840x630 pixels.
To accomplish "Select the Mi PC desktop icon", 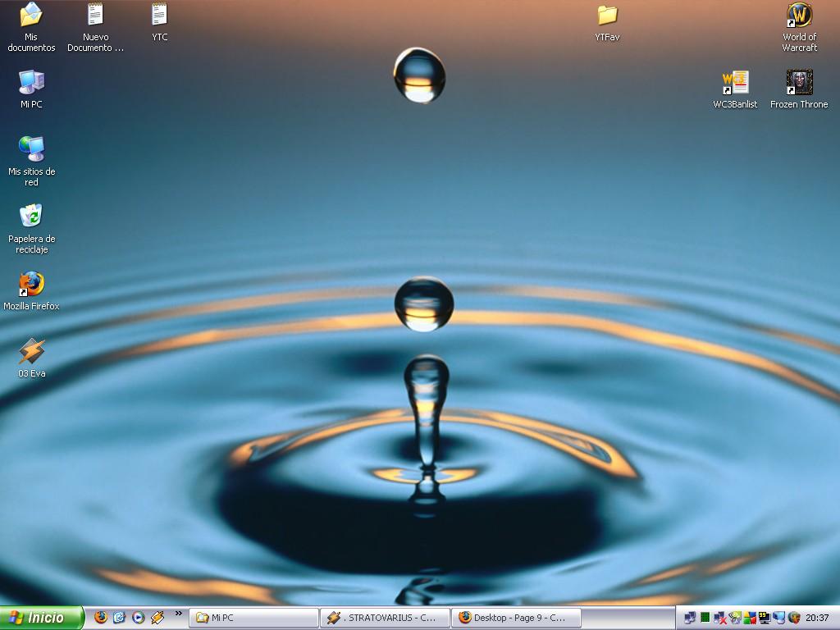I will tap(31, 82).
